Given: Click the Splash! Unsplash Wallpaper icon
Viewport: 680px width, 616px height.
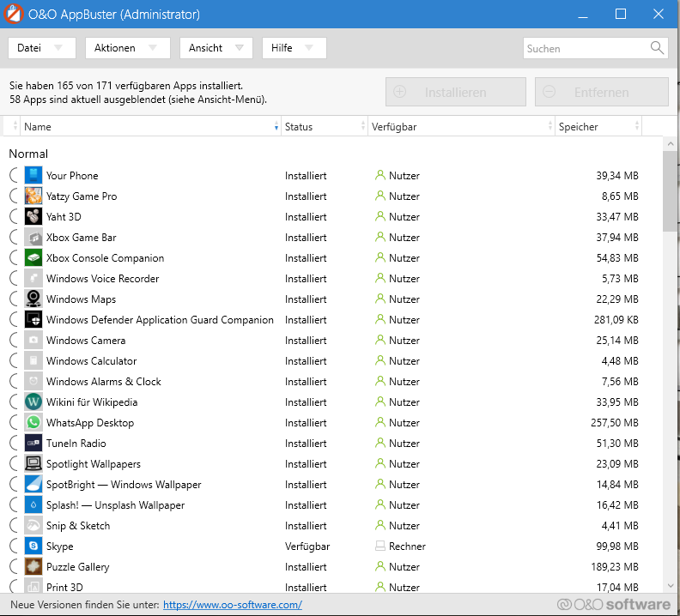Looking at the screenshot, I should (33, 505).
